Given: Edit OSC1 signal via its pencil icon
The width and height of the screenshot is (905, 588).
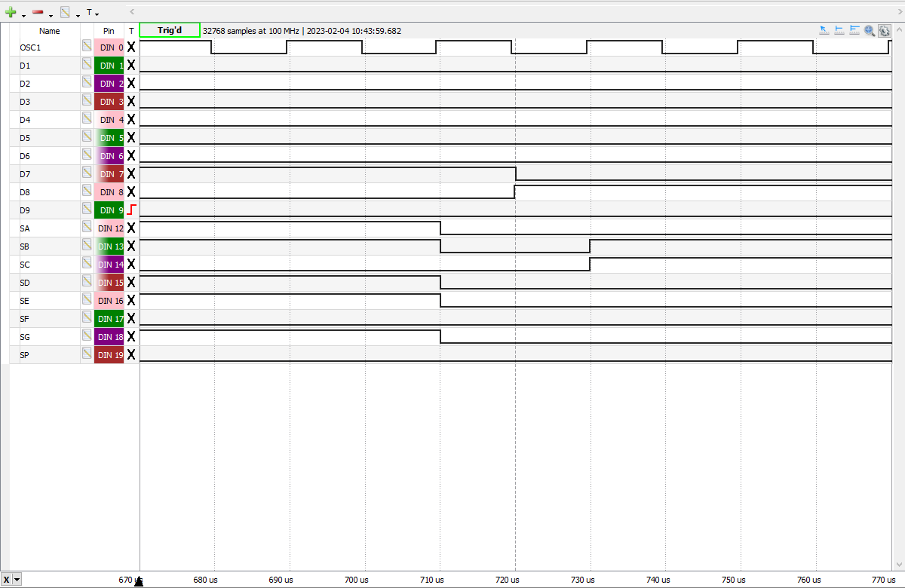Looking at the screenshot, I should [87, 47].
